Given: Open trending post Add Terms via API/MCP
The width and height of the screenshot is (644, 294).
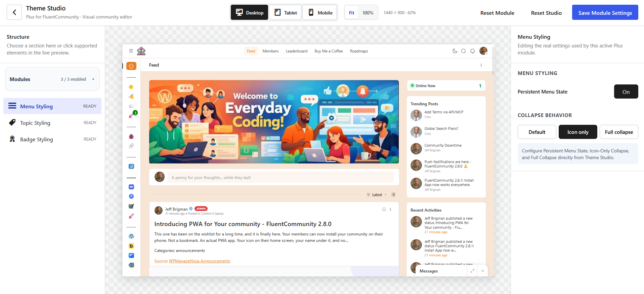Looking at the screenshot, I should (x=444, y=112).
